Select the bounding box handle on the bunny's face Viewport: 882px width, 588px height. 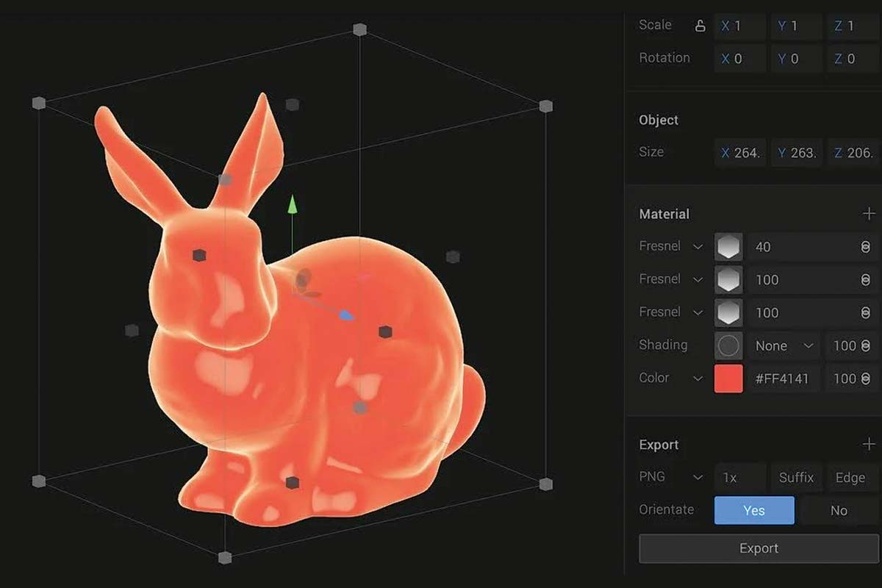pos(199,255)
